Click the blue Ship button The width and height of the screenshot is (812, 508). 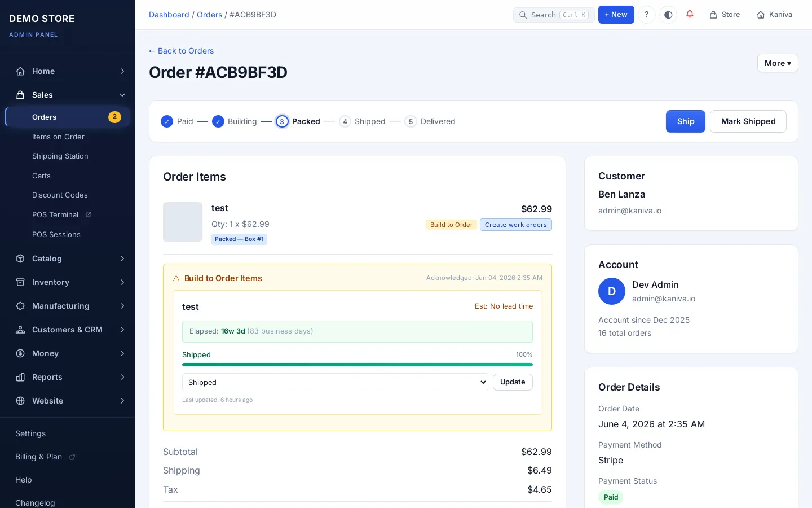pos(686,121)
